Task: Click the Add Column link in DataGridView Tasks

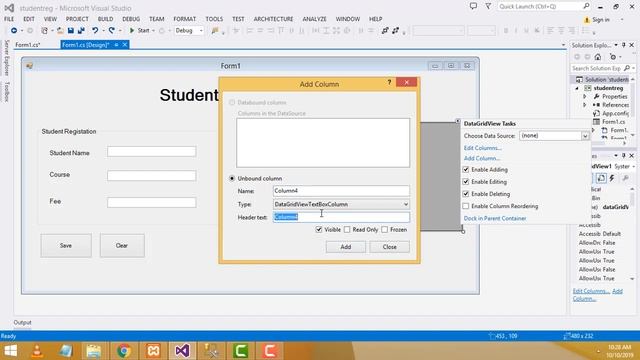Action: click(482, 158)
